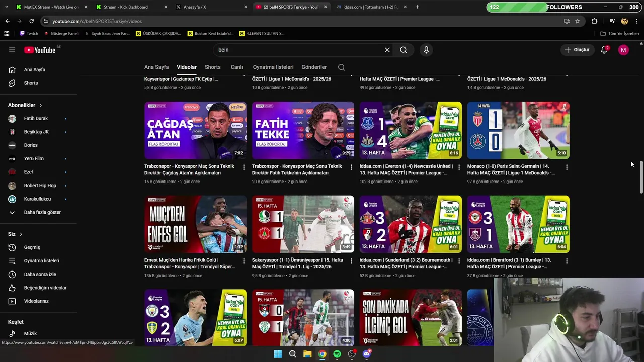Open the account avatar menu

623,50
